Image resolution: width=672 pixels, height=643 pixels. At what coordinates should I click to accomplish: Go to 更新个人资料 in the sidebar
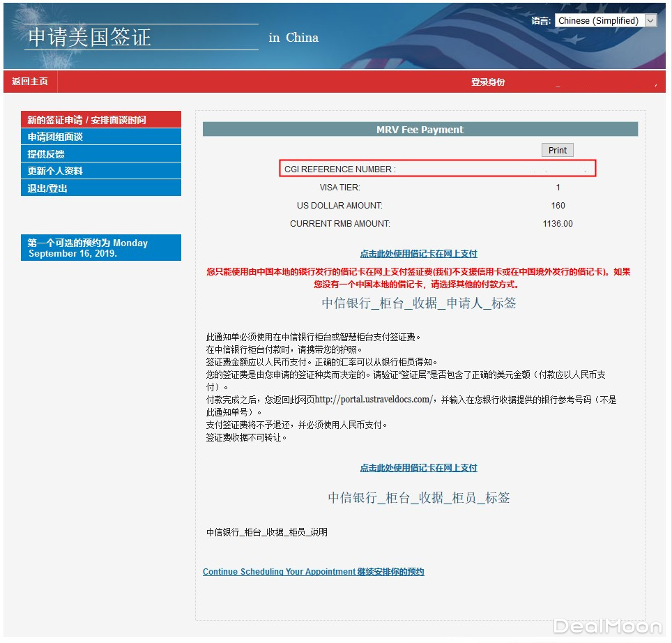coord(100,171)
